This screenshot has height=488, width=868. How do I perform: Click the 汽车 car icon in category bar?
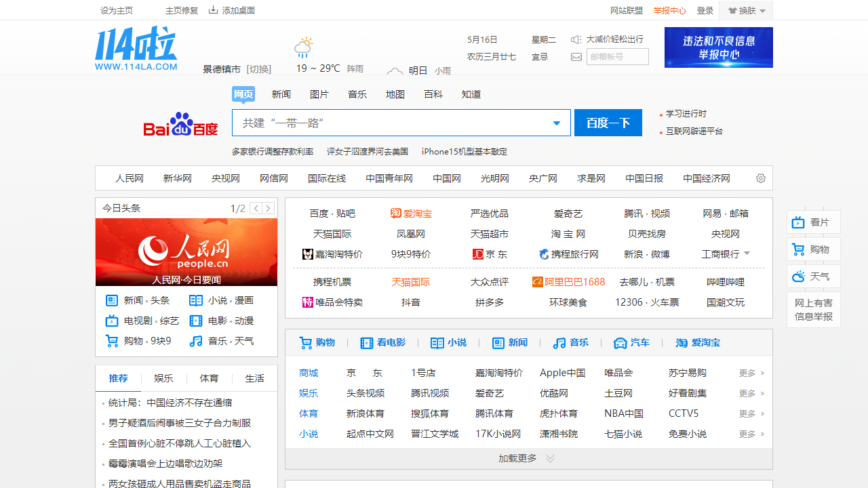tap(620, 343)
